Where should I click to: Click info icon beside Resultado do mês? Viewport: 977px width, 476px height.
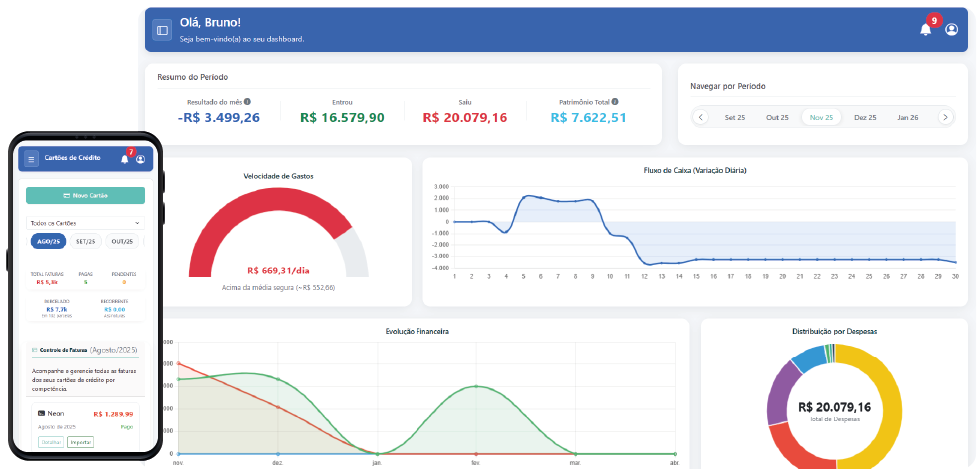pyautogui.click(x=248, y=102)
